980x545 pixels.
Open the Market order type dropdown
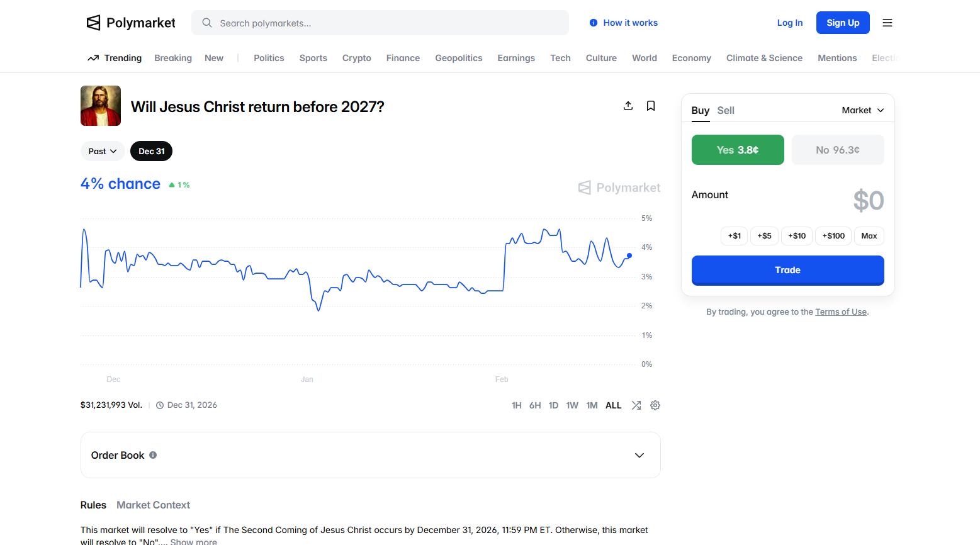862,110
